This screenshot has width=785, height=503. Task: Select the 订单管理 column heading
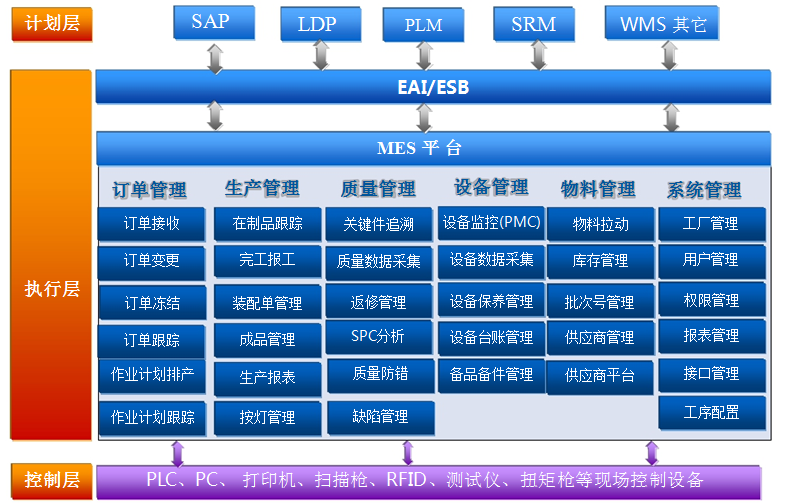pos(149,190)
